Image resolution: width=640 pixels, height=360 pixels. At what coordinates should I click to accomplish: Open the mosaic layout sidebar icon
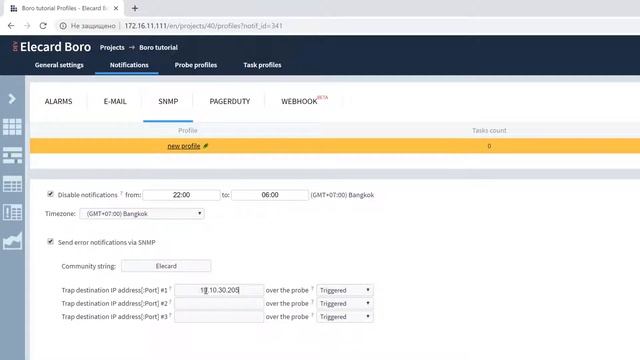[x=12, y=156]
